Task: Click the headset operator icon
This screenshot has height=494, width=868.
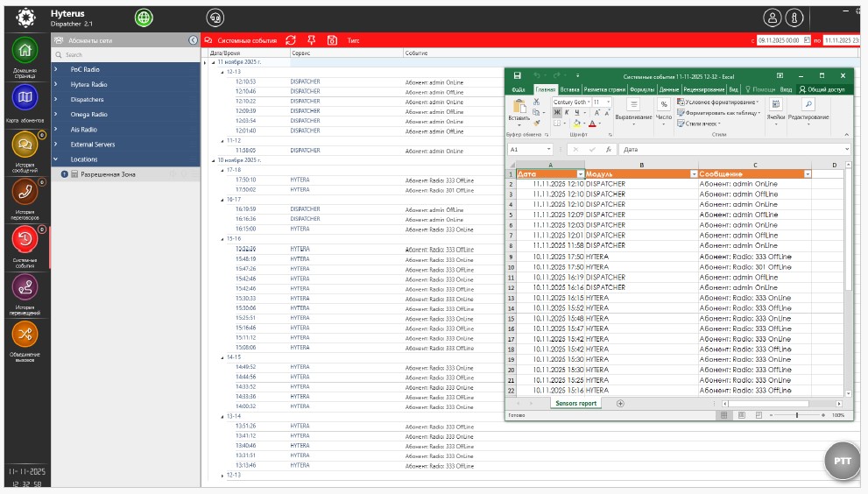Action: tap(215, 18)
